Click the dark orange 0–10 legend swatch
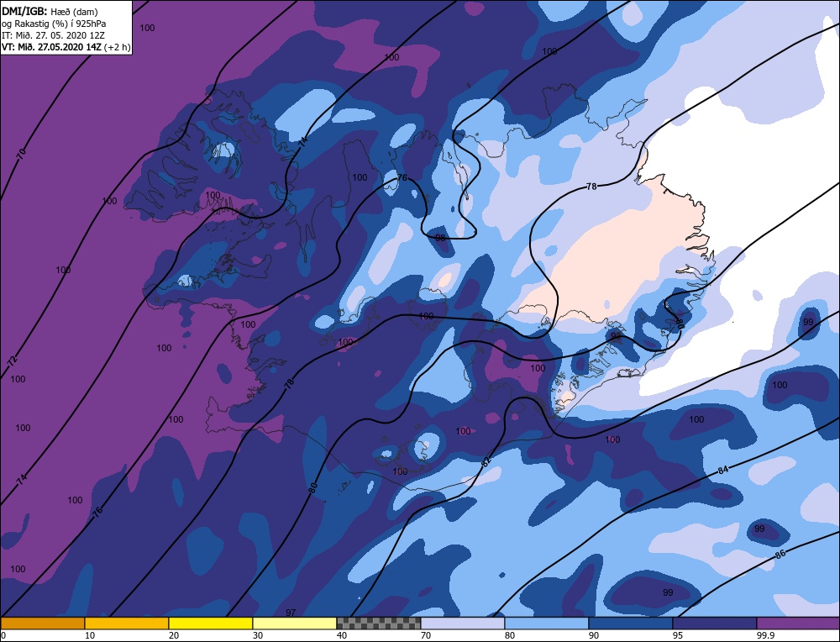 (43, 623)
